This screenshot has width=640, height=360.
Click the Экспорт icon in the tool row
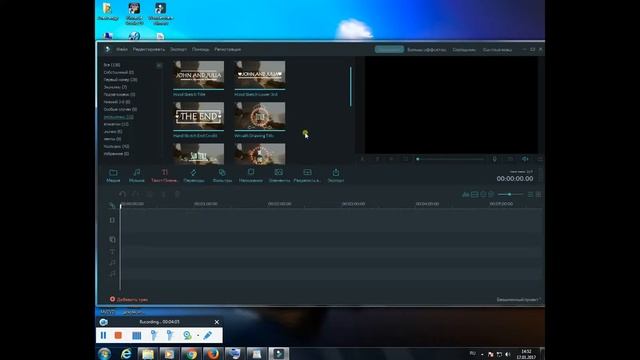tap(336, 176)
